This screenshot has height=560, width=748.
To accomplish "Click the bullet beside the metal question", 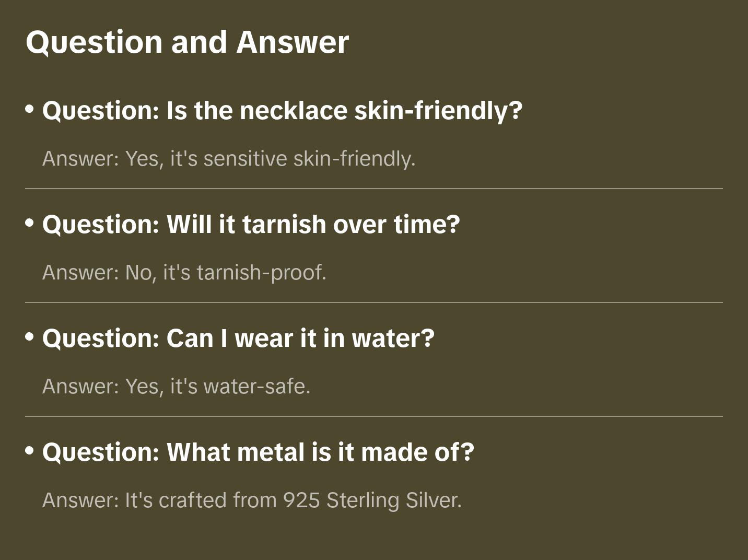I will (x=30, y=451).
